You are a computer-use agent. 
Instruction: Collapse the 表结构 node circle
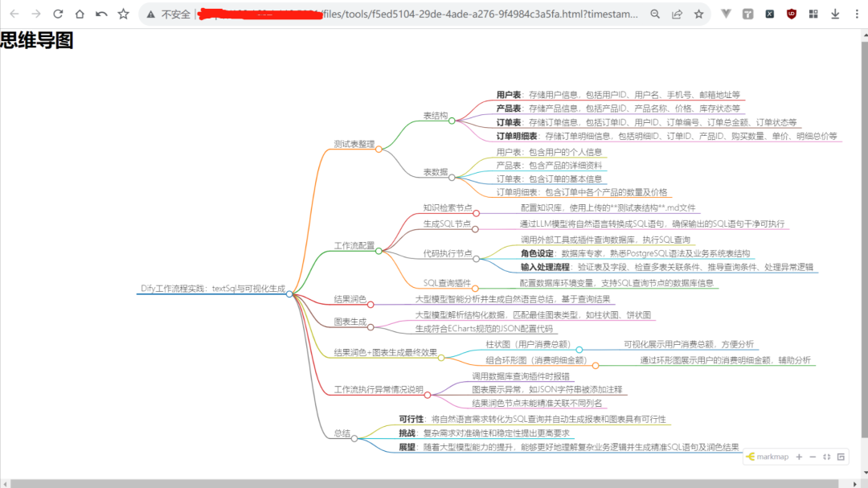(452, 121)
